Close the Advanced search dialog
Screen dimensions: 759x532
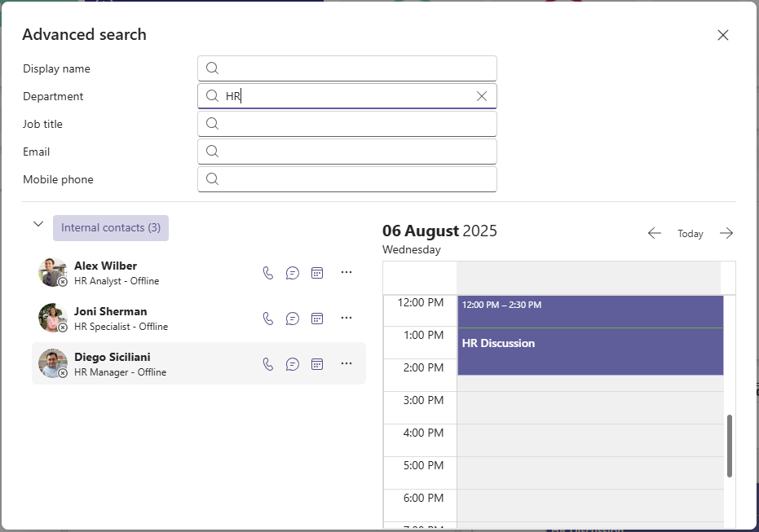(x=722, y=35)
